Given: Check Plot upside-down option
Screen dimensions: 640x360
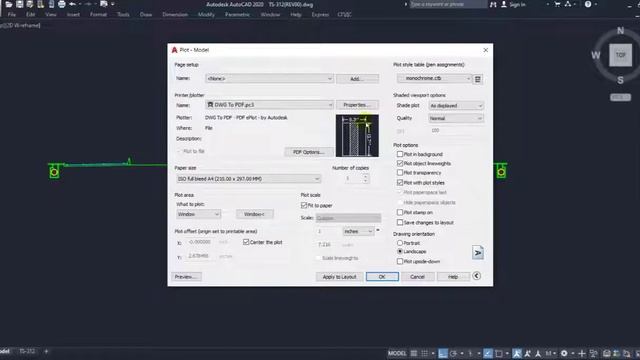Looking at the screenshot, I should [x=400, y=261].
